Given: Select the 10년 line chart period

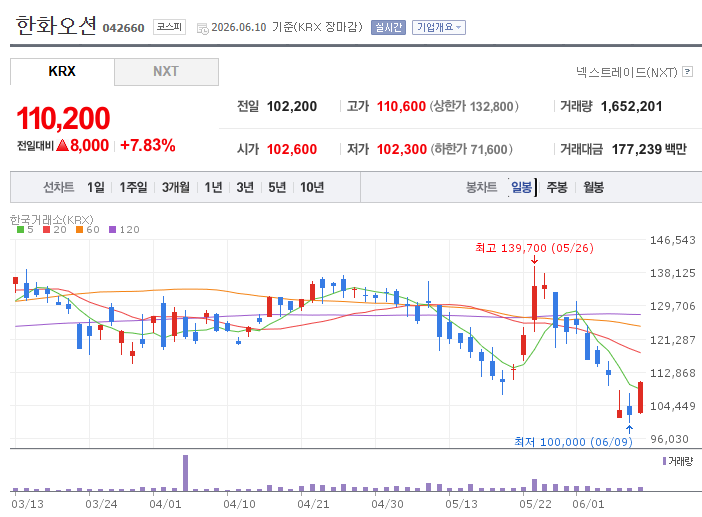Looking at the screenshot, I should pyautogui.click(x=312, y=187).
